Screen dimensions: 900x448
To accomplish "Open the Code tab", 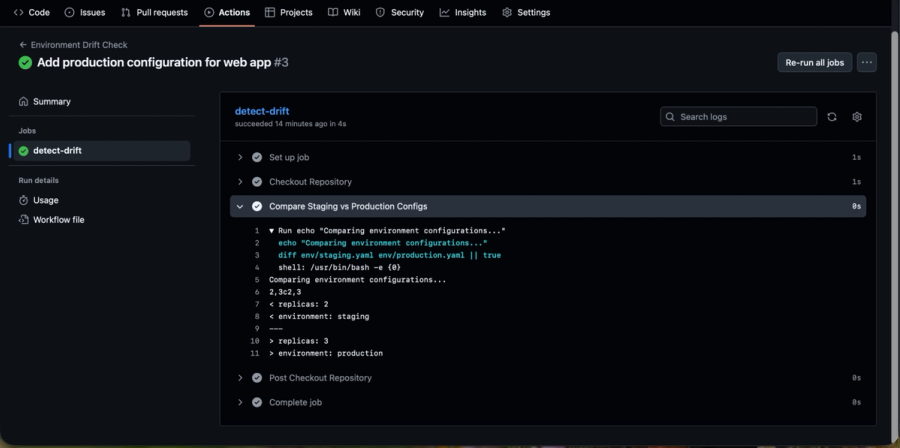I will click(32, 12).
